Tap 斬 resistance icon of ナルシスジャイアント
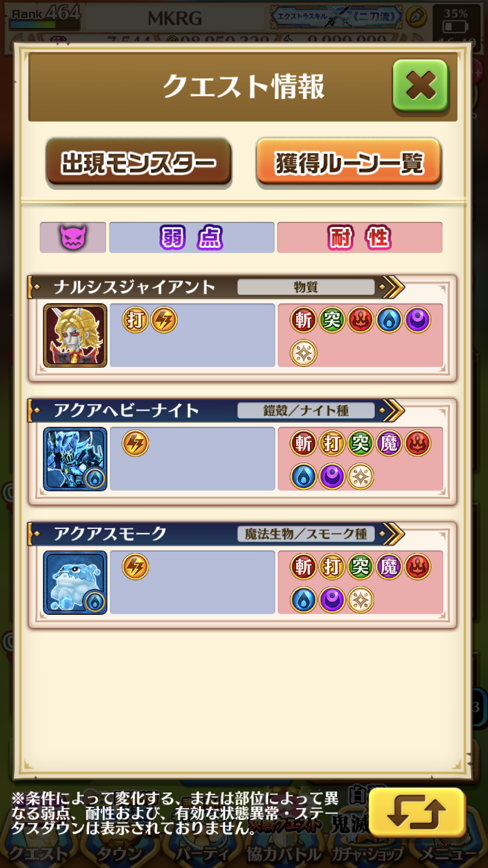Image resolution: width=488 pixels, height=868 pixels. [303, 320]
